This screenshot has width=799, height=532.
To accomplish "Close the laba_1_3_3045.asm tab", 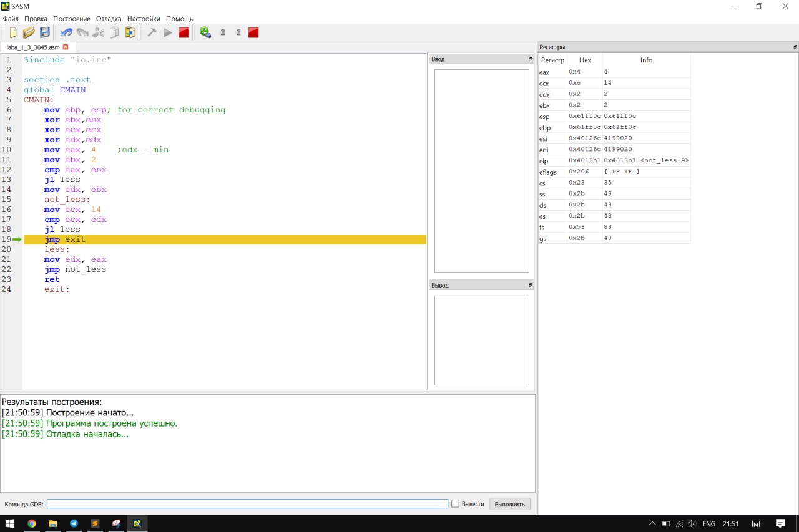I will pos(66,47).
